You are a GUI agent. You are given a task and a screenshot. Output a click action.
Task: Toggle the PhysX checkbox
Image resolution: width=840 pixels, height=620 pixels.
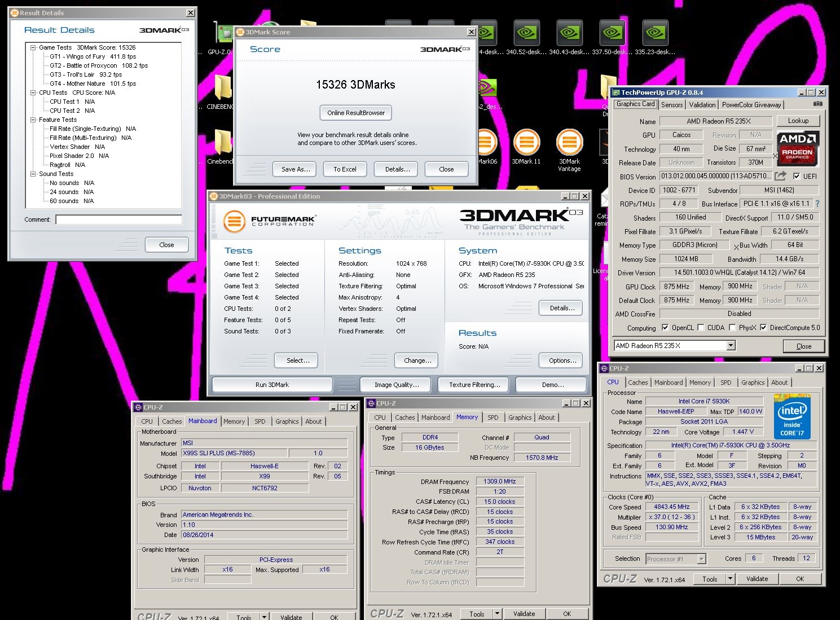732,327
